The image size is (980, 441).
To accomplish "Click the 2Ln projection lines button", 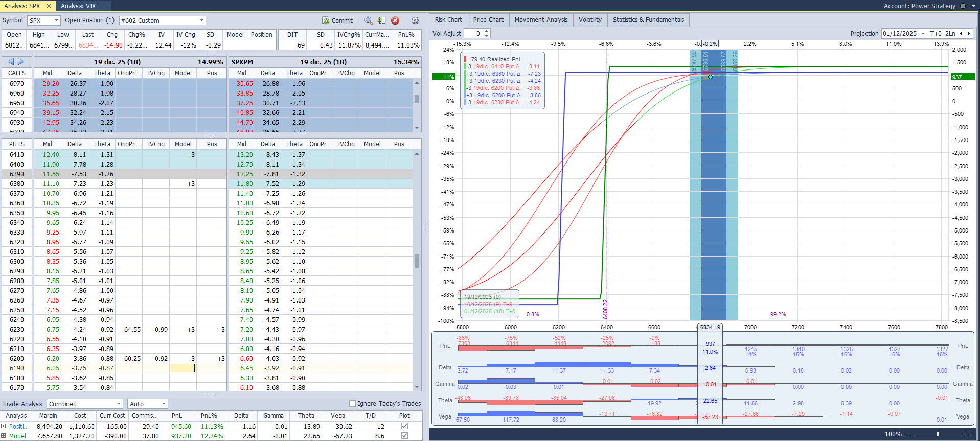I will 950,34.
